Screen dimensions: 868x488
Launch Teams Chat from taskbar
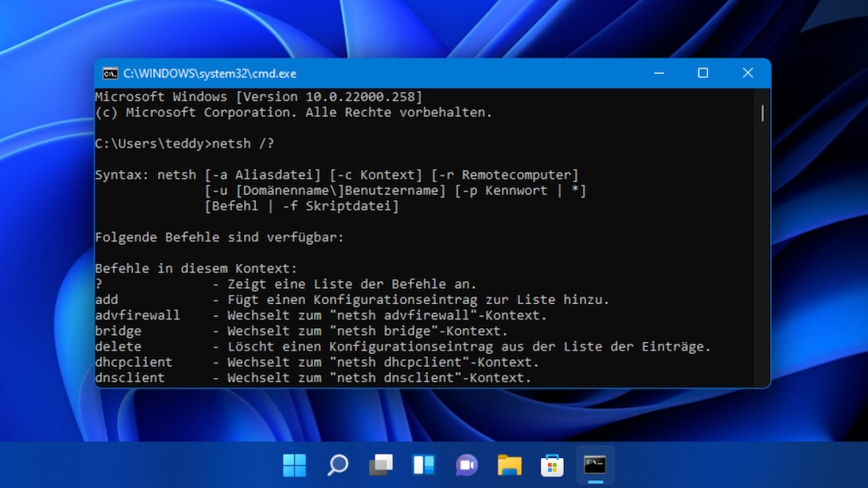coord(466,465)
